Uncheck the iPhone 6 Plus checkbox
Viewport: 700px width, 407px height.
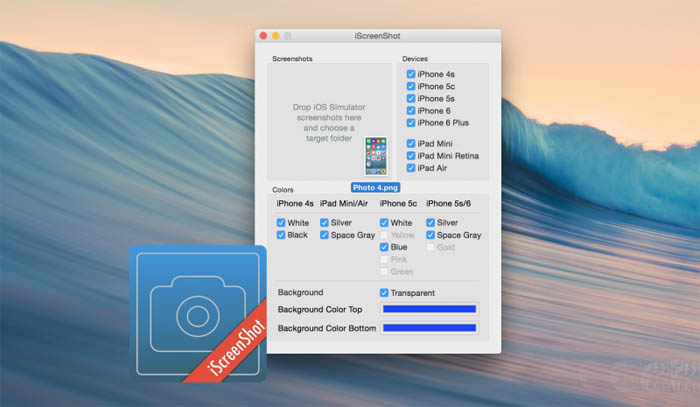[x=411, y=122]
